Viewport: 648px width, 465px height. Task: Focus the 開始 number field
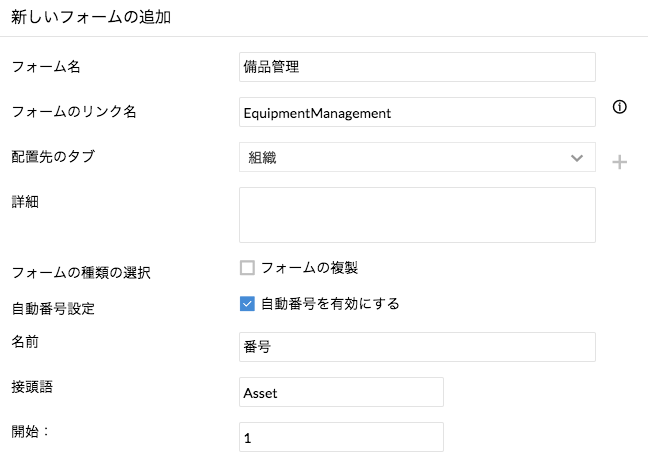[x=341, y=437]
